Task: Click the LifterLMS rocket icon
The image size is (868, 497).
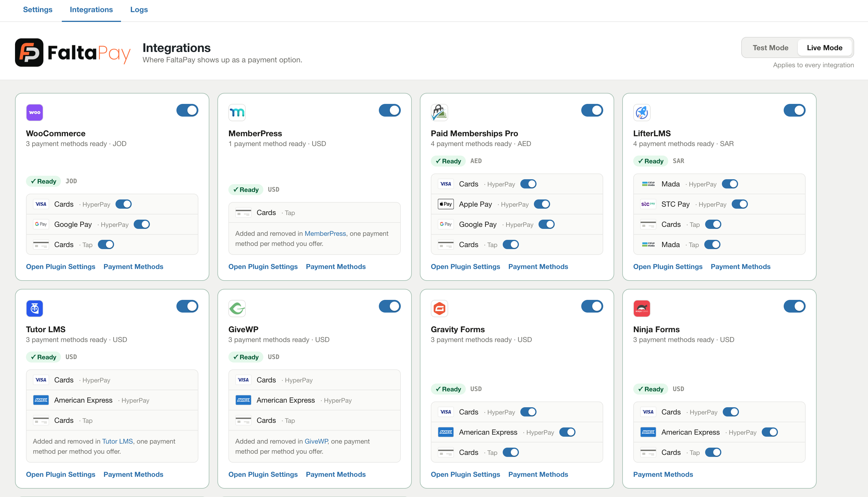Action: click(x=642, y=112)
